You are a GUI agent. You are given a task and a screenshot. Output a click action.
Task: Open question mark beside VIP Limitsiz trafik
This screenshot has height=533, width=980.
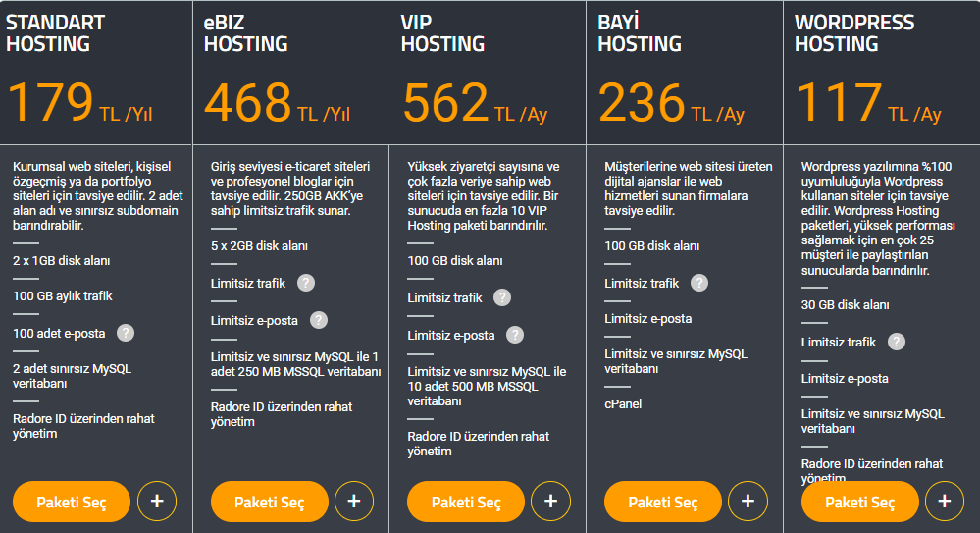click(502, 297)
